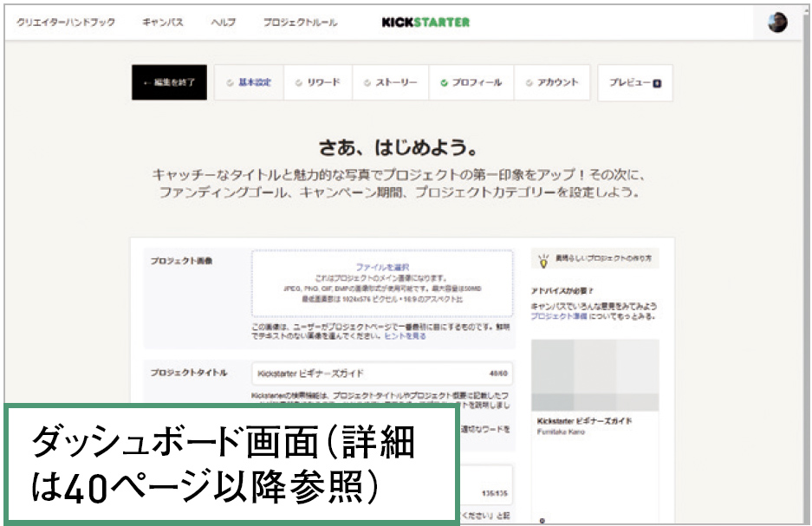Open プロジェクトルール in the top navigation

pos(301,23)
